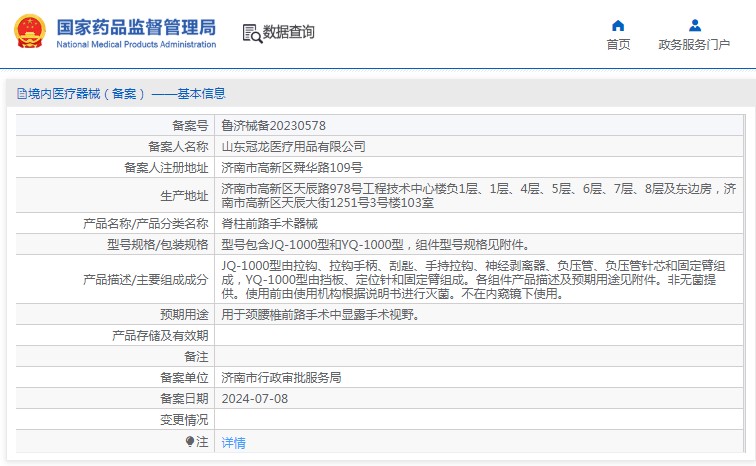Screen dimensions: 756x466
Task: Click the 生产地址 label cell
Action: click(x=116, y=196)
